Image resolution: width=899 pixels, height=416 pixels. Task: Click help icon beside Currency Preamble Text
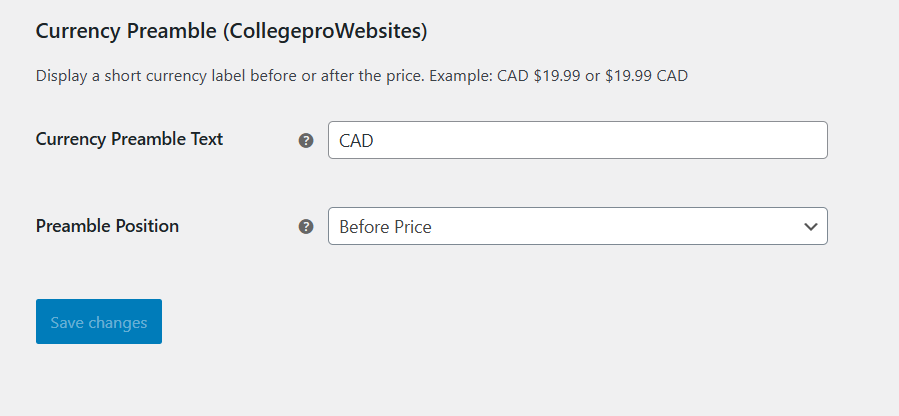pos(306,141)
